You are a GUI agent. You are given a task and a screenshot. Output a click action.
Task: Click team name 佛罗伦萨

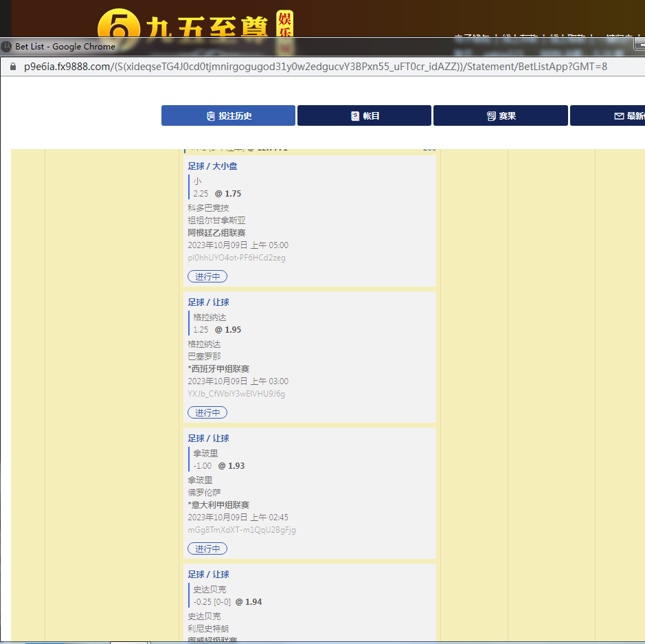204,493
